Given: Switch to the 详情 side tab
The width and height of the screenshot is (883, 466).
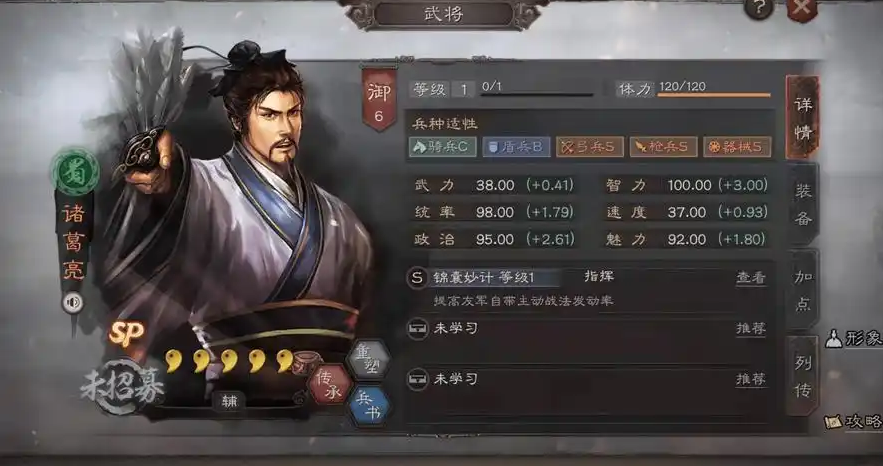Looking at the screenshot, I should pos(802,118).
